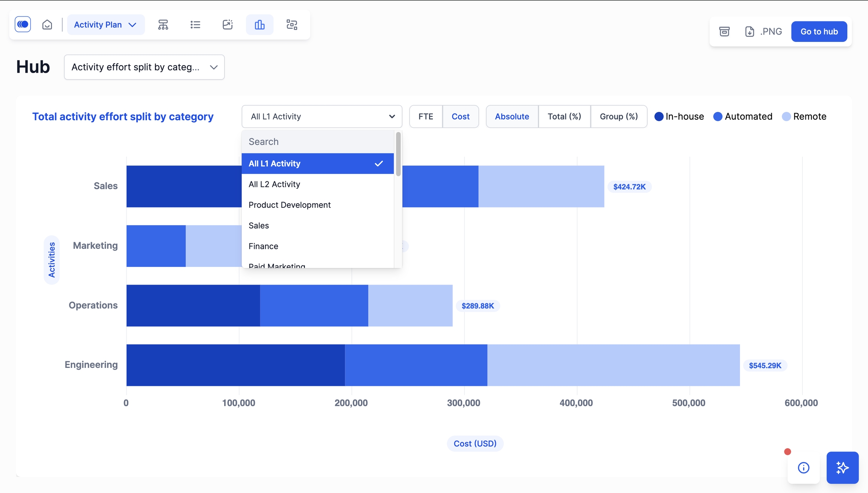Select the Total (%) display mode

click(x=564, y=116)
